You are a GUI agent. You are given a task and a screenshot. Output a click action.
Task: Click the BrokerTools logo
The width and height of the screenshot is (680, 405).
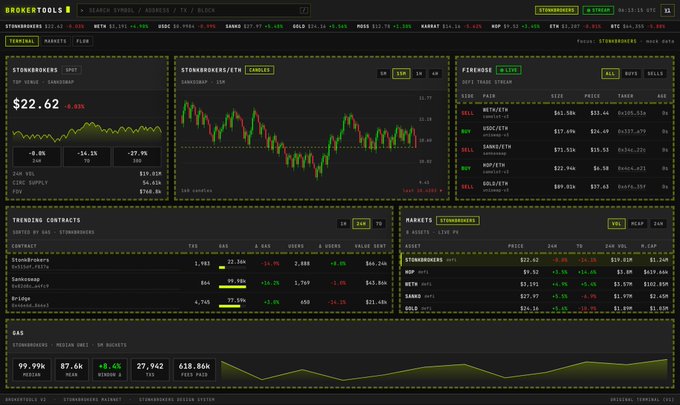coord(37,10)
